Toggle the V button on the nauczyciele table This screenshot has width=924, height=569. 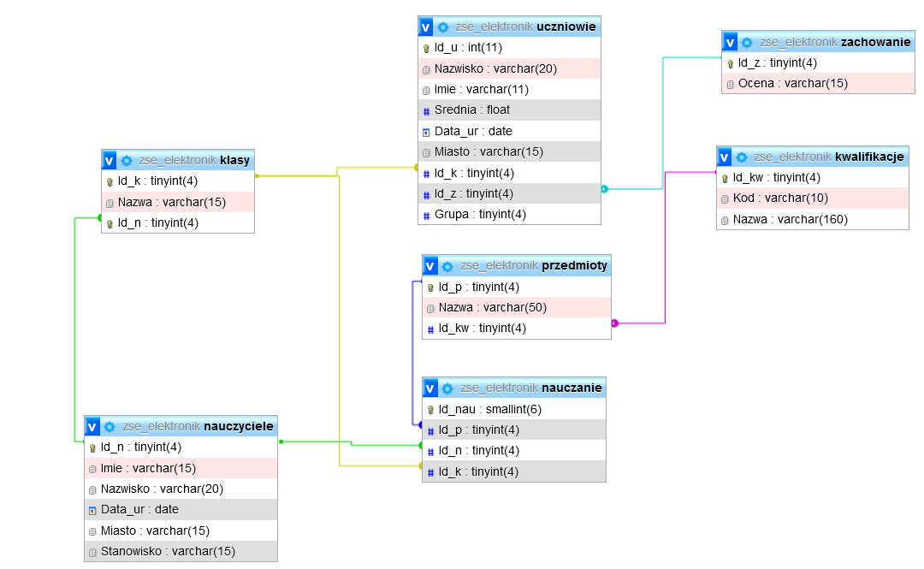click(93, 426)
